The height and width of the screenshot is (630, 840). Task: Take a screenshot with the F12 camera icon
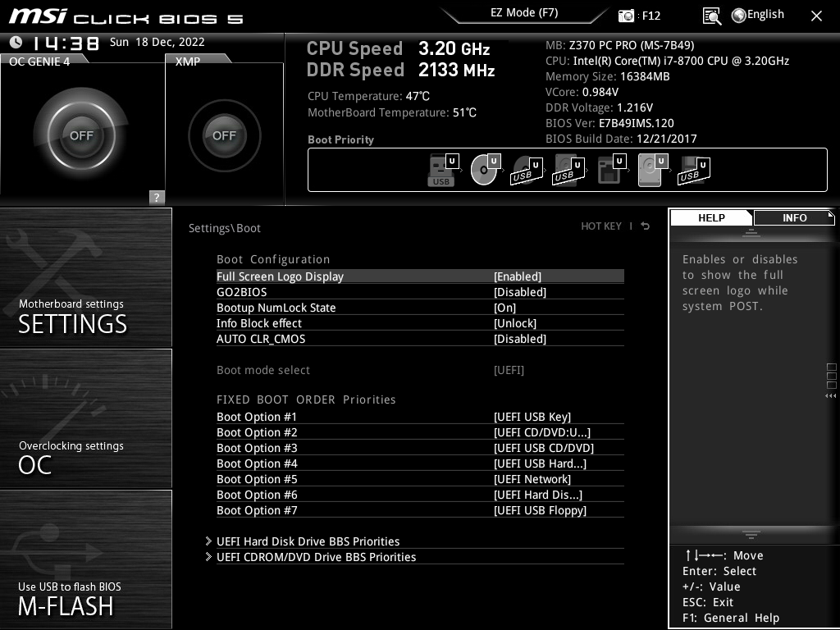pos(626,16)
